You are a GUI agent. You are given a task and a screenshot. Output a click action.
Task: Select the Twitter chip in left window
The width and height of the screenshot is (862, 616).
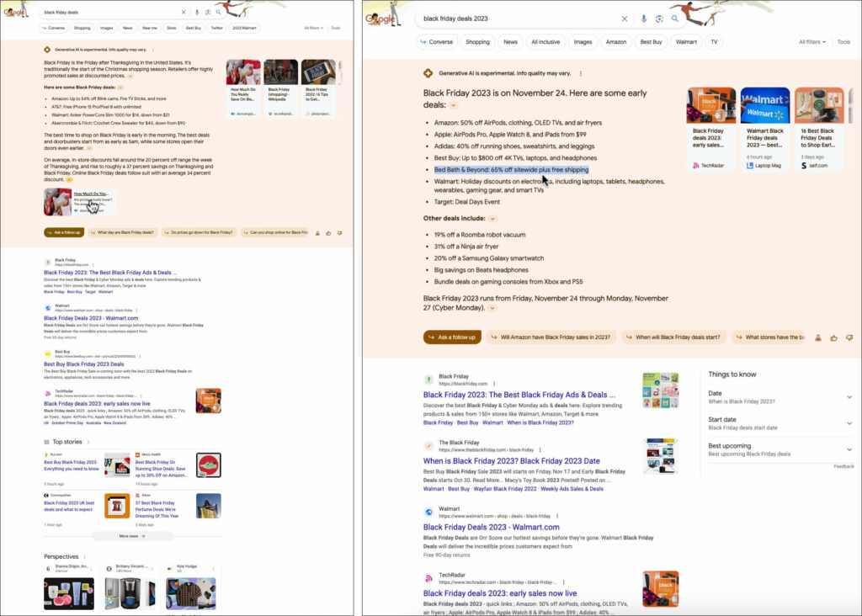217,28
